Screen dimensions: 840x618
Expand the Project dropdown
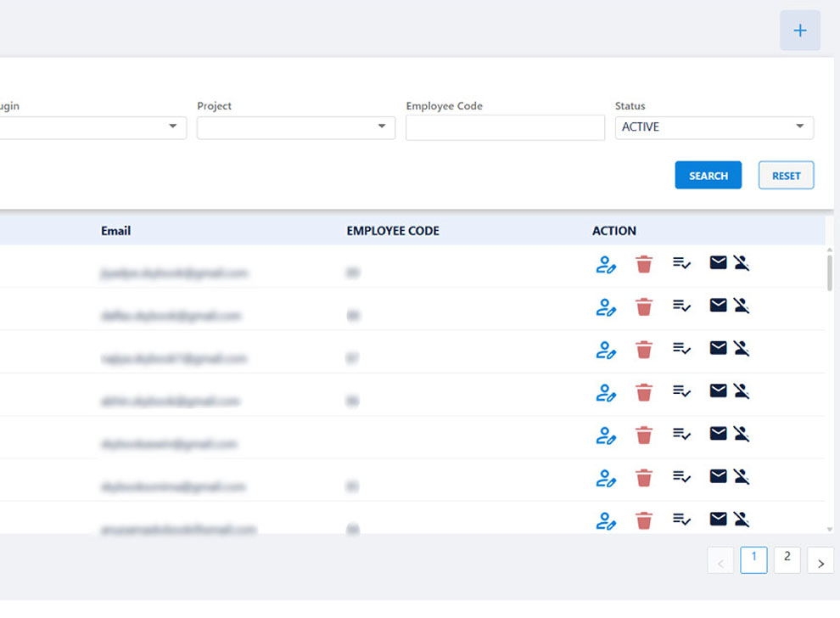pos(295,127)
